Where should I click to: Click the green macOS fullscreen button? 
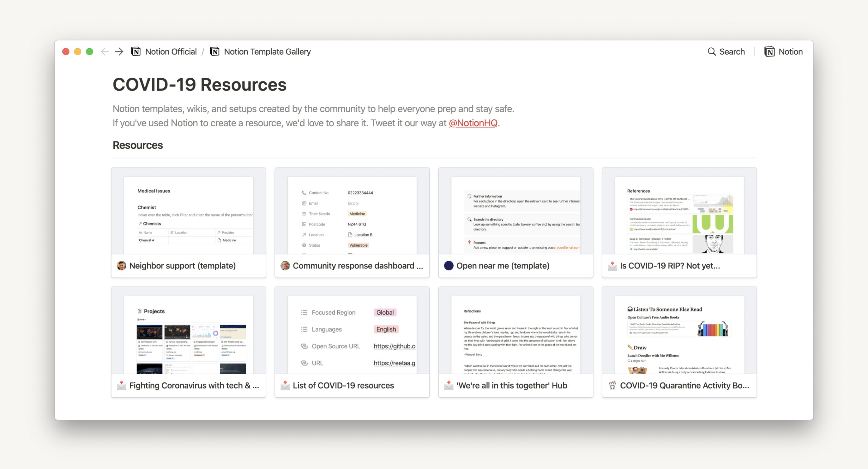coord(89,51)
